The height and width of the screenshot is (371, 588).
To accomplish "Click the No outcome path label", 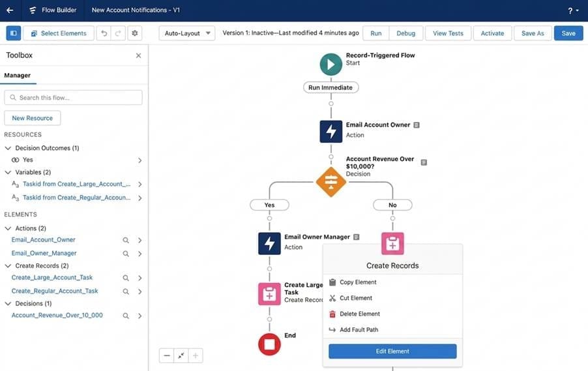I will [x=392, y=205].
